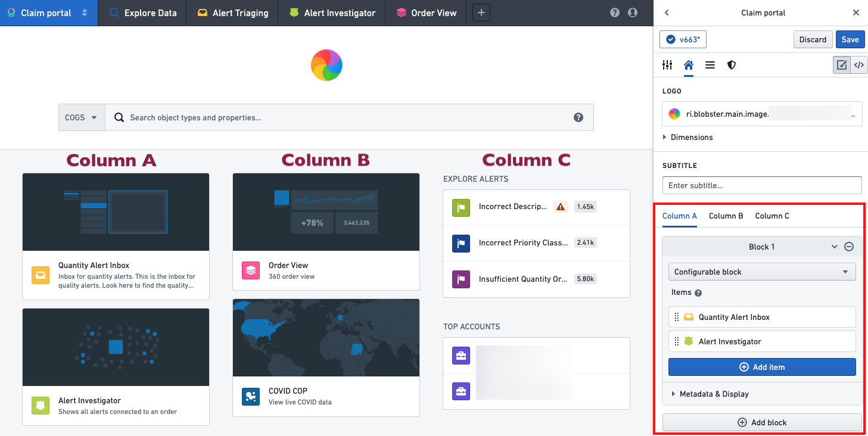Open the Alert Triaging tab
The height and width of the screenshot is (436, 868).
point(232,13)
